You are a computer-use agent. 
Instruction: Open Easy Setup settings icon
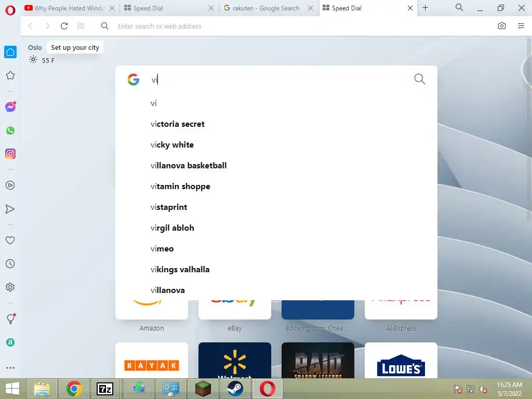[x=521, y=26]
